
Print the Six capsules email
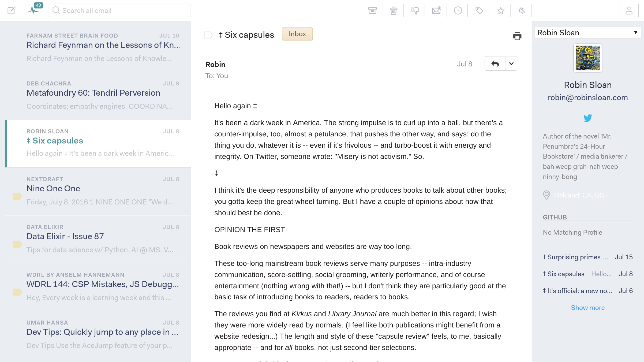(x=517, y=36)
